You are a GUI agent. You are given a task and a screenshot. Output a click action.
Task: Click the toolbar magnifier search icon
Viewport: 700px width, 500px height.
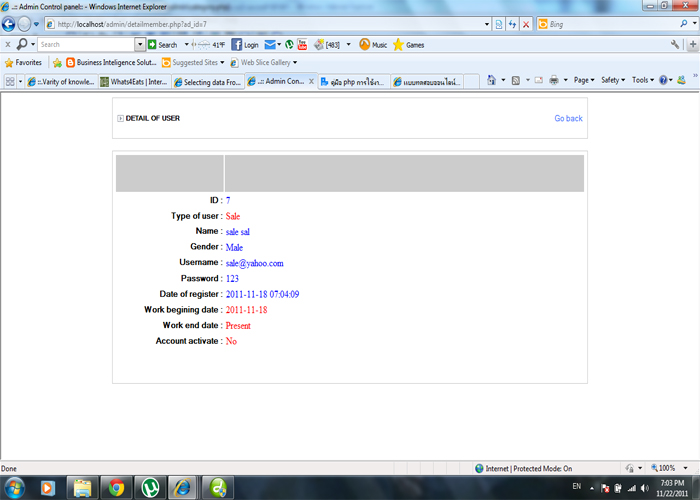pyautogui.click(x=21, y=44)
